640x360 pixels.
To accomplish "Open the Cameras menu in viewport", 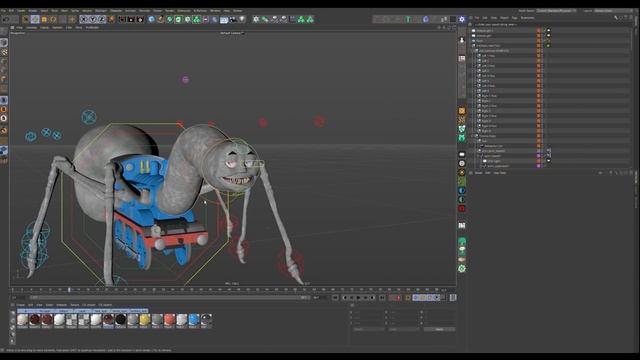I will click(x=31, y=27).
